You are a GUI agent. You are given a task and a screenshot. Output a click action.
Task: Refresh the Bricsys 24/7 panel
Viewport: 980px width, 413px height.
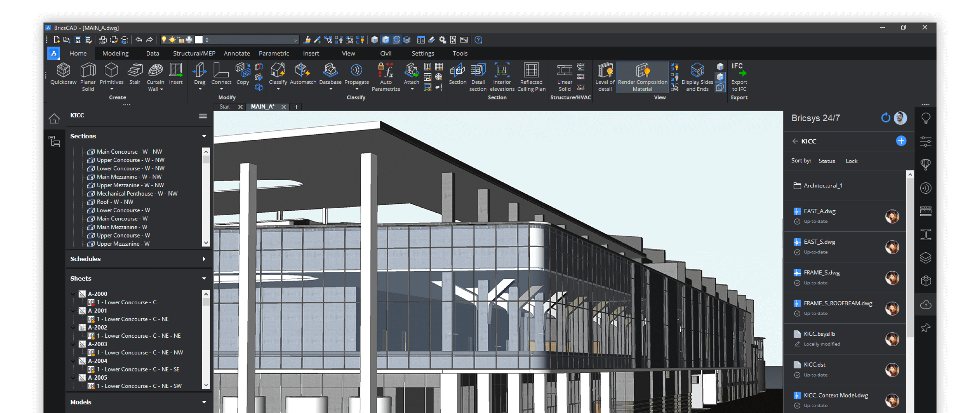(x=886, y=118)
